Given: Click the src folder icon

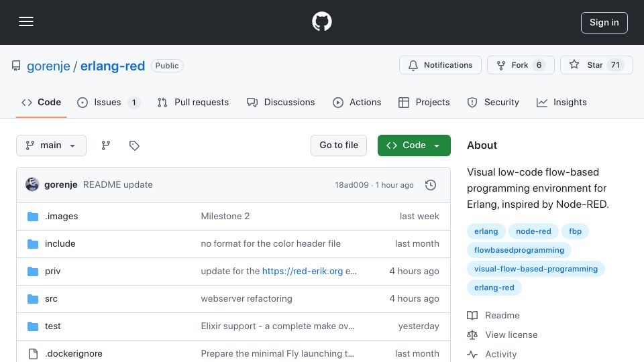Looking at the screenshot, I should 33,299.
